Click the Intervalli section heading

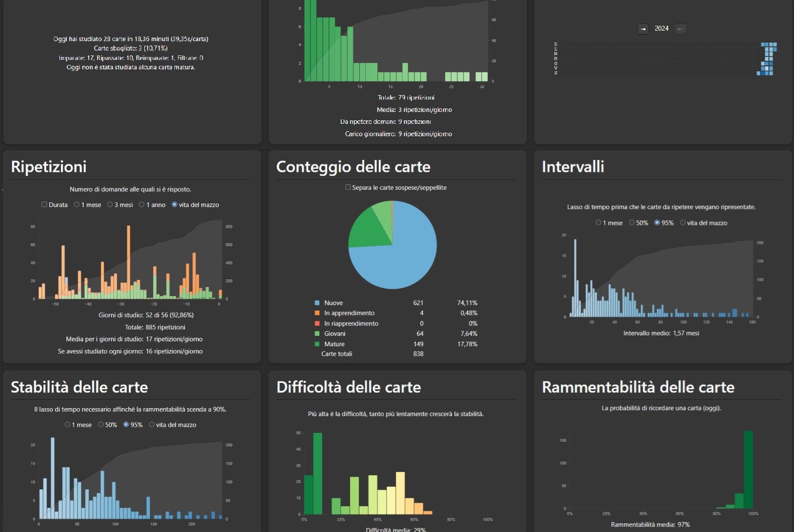click(x=573, y=166)
